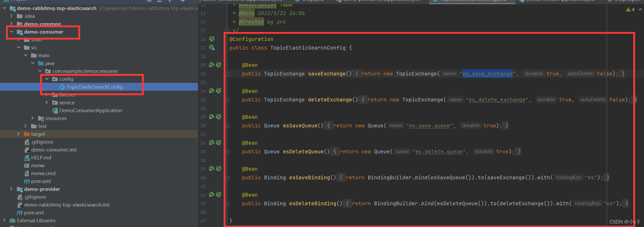644x227 pixels.
Task: Click the DemoConsumerApplication Spring class icon
Action: 55,111
